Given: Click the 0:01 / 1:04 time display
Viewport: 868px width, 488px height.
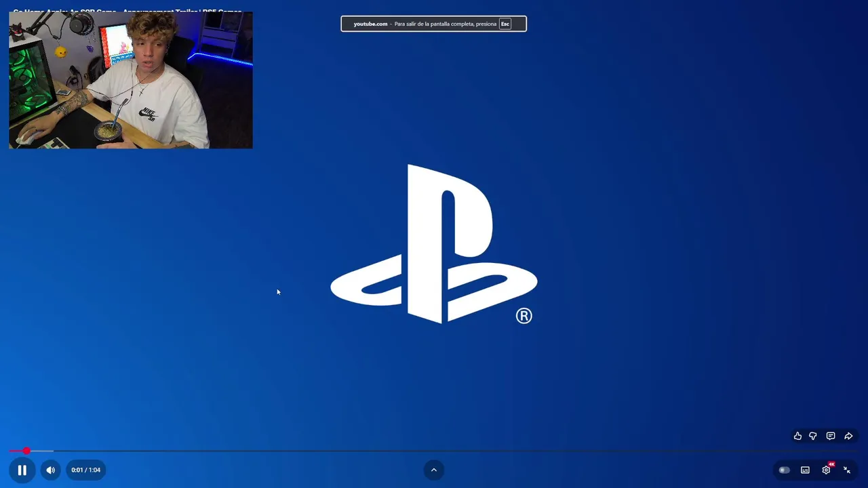Looking at the screenshot, I should click(85, 470).
